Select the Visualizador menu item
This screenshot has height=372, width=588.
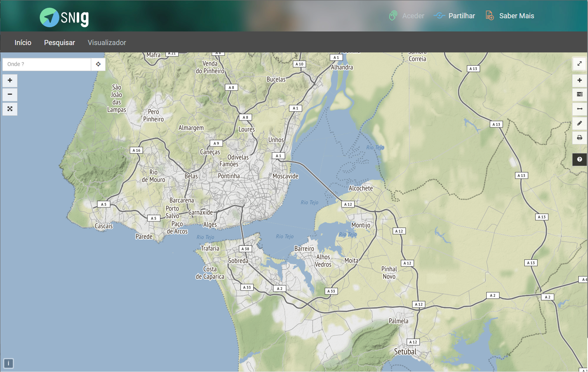click(x=107, y=43)
